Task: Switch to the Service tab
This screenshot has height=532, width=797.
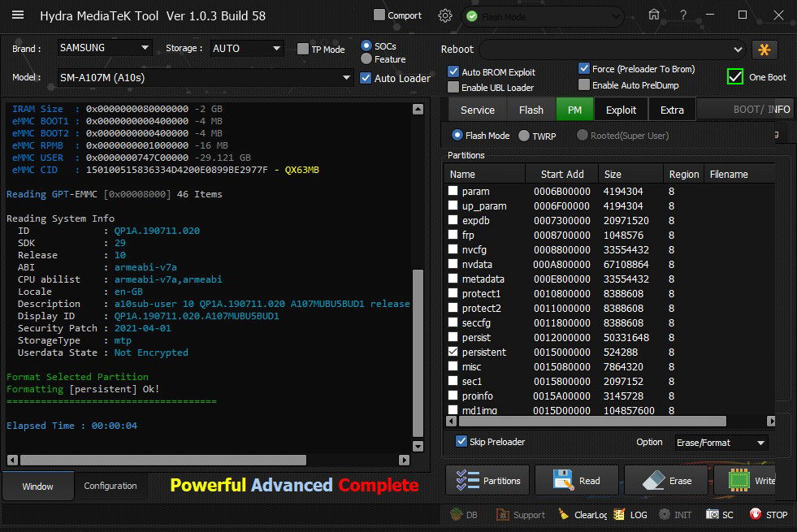Action: pyautogui.click(x=477, y=110)
